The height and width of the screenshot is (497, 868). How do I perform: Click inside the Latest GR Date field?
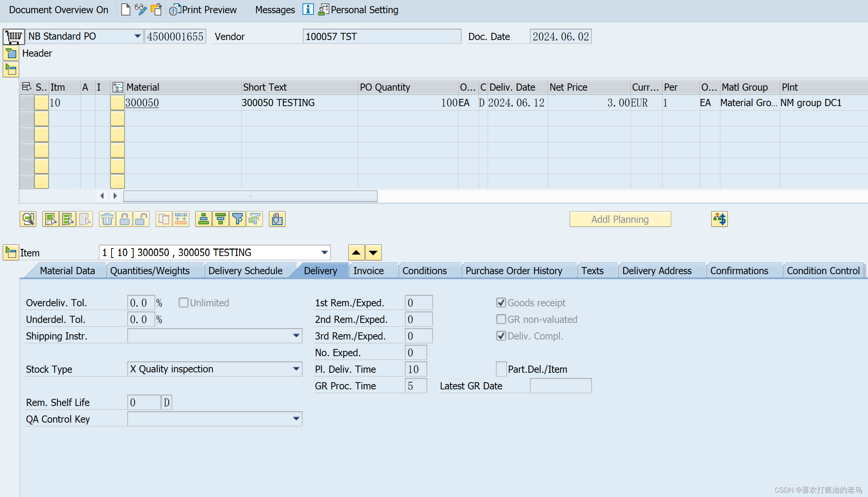click(561, 386)
